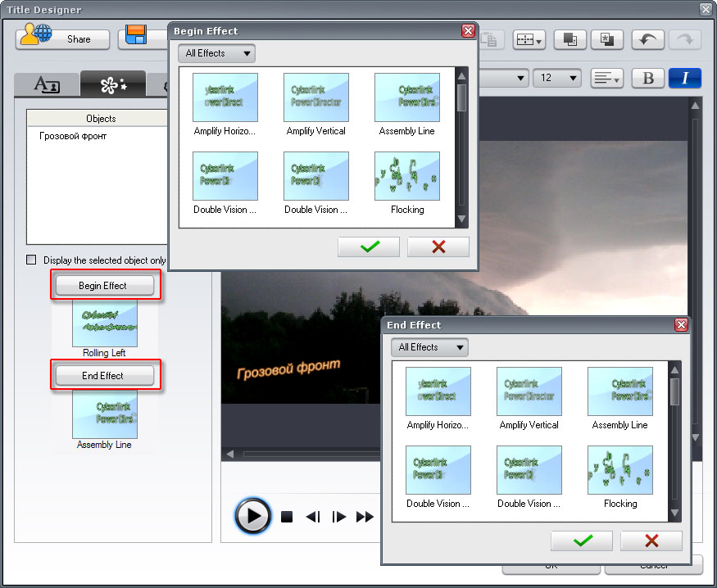717x588 pixels.
Task: Select second Double Vision in Begin Effect
Action: (316, 176)
